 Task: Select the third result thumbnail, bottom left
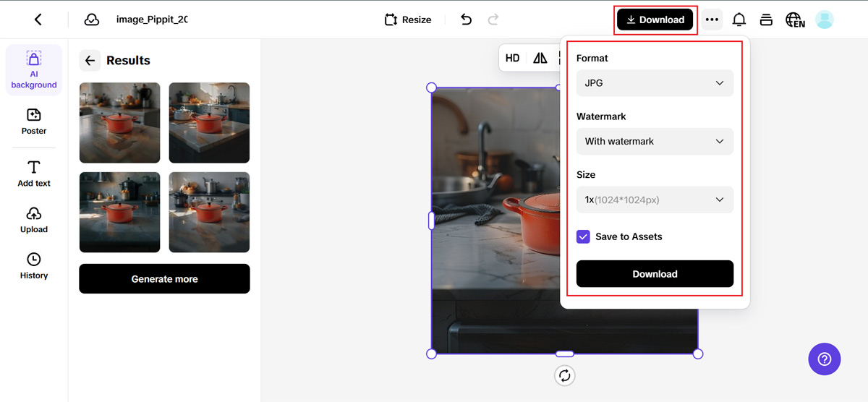119,212
